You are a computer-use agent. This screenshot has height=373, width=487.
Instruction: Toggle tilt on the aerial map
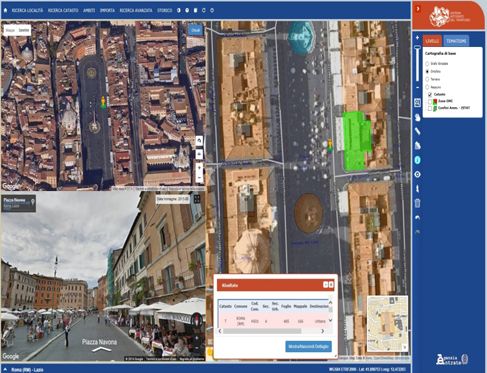click(x=199, y=154)
